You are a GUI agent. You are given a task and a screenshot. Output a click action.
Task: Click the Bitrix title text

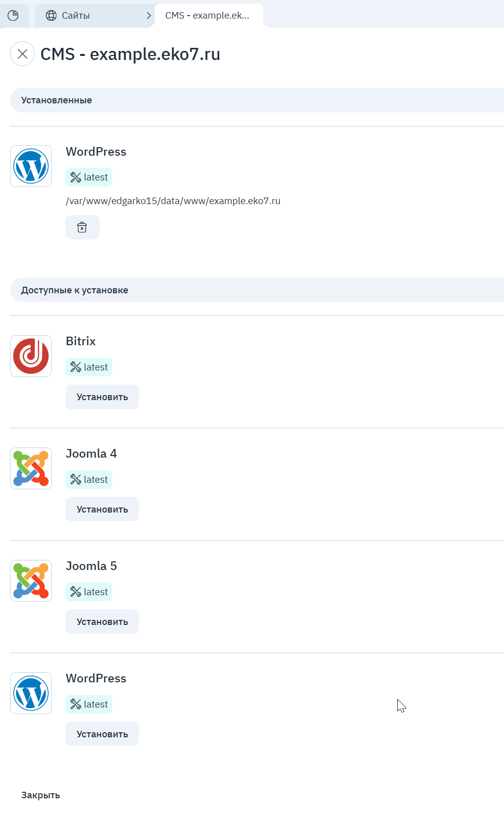tap(81, 341)
